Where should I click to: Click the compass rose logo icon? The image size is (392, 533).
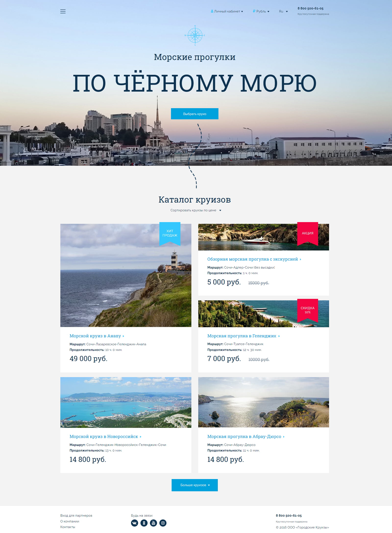point(195,36)
